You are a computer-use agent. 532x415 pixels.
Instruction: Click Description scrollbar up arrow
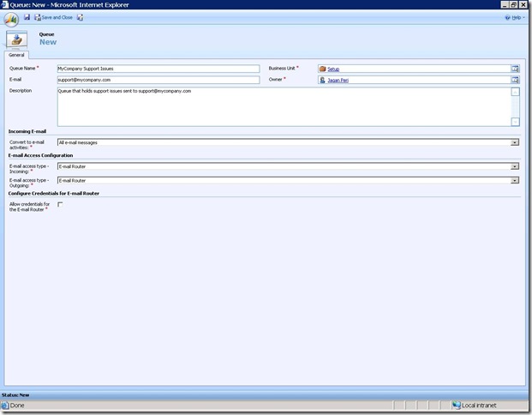tap(515, 91)
